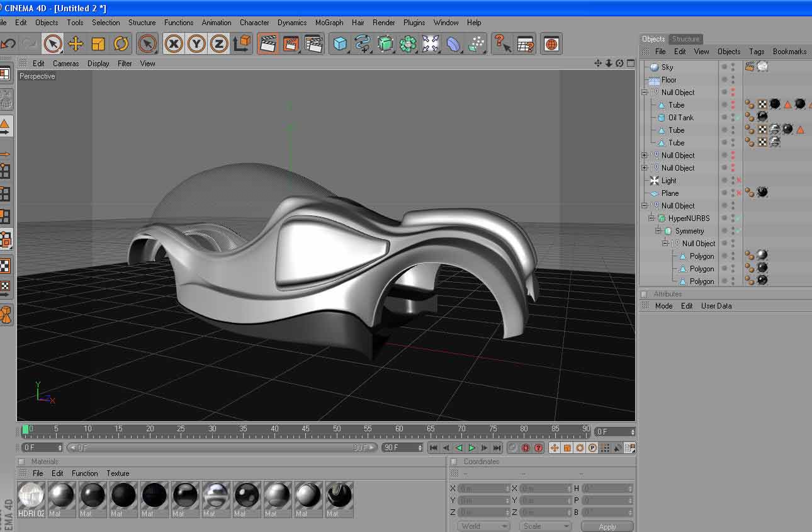Render the active view clapperboard icon
The width and height of the screenshot is (812, 532).
(268, 43)
